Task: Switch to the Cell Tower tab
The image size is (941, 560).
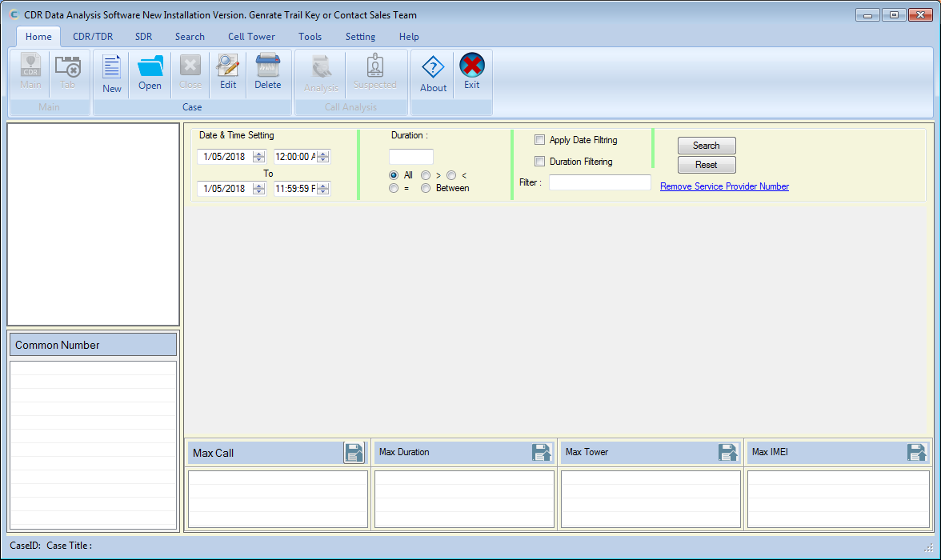Action: [x=251, y=36]
